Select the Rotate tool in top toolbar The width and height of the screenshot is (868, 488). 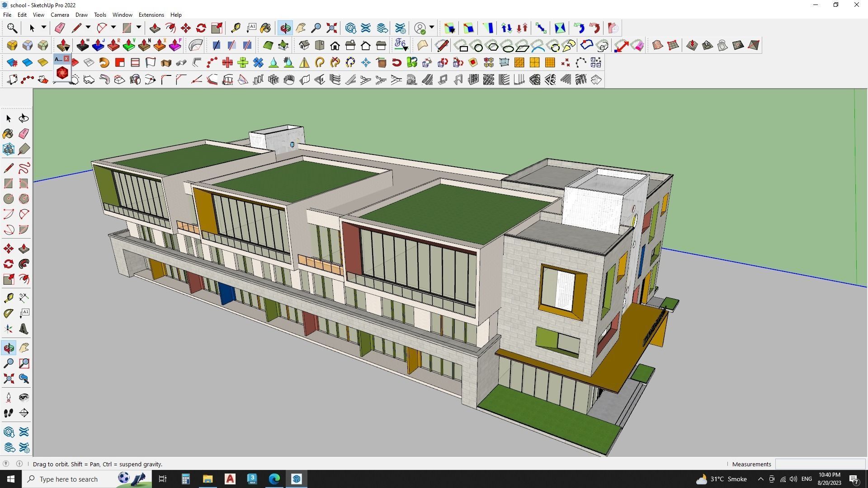coord(201,28)
